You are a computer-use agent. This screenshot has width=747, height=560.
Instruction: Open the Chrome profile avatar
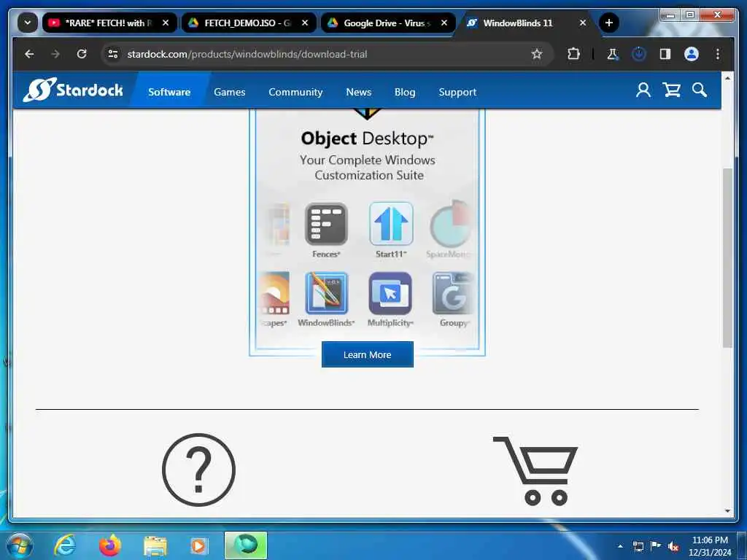coord(692,54)
